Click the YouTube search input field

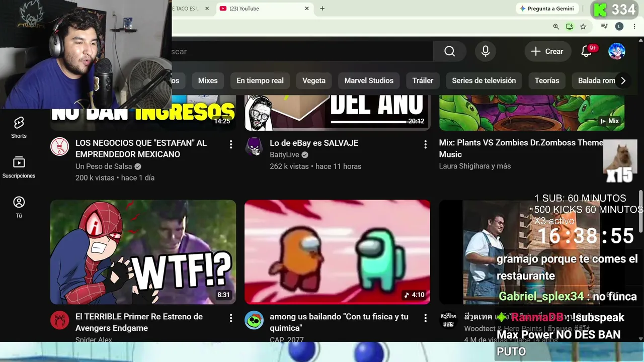click(x=302, y=51)
